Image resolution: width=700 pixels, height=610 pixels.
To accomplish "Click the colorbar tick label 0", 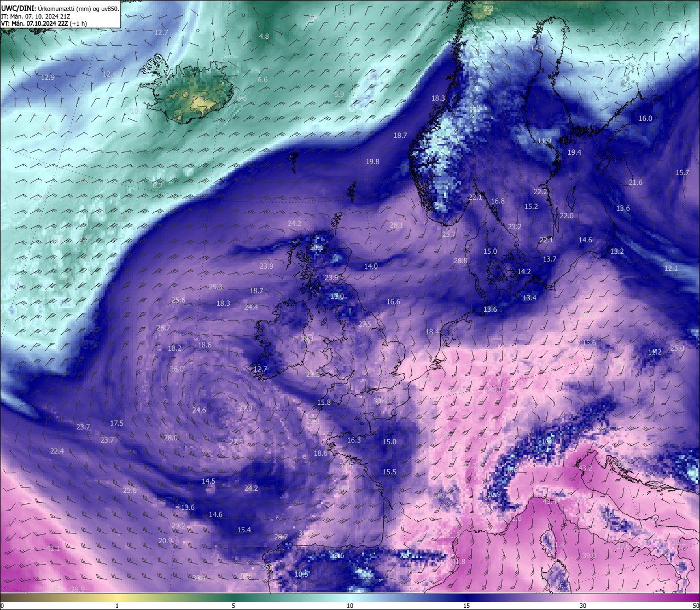I will tap(2, 606).
